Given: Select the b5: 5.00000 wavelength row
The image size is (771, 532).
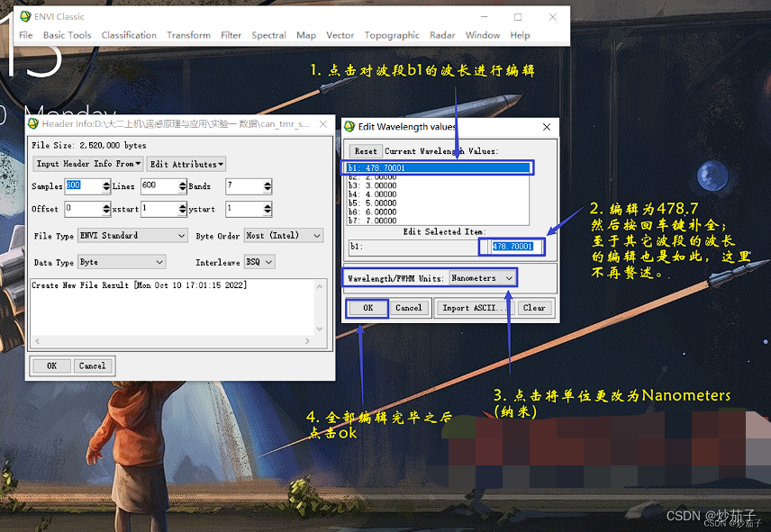Looking at the screenshot, I should [438, 203].
